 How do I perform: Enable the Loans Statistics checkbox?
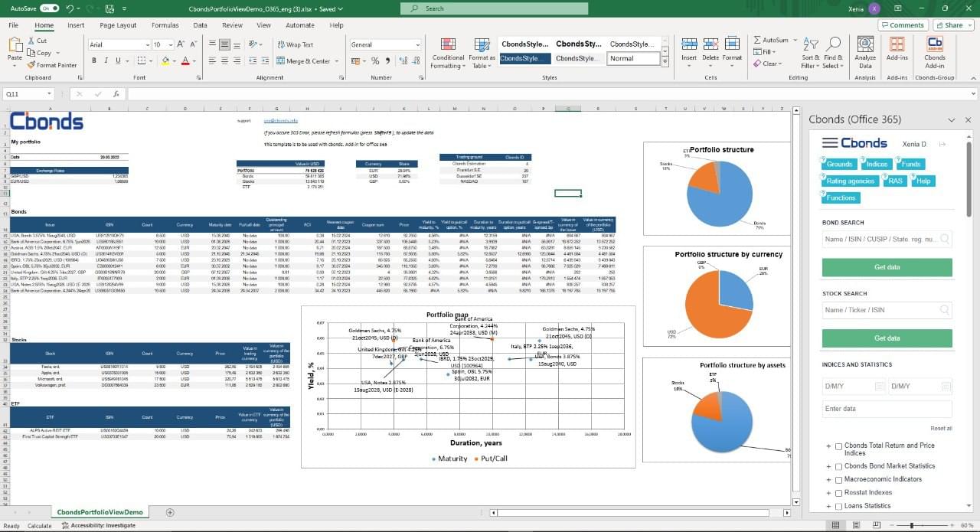[x=839, y=506]
